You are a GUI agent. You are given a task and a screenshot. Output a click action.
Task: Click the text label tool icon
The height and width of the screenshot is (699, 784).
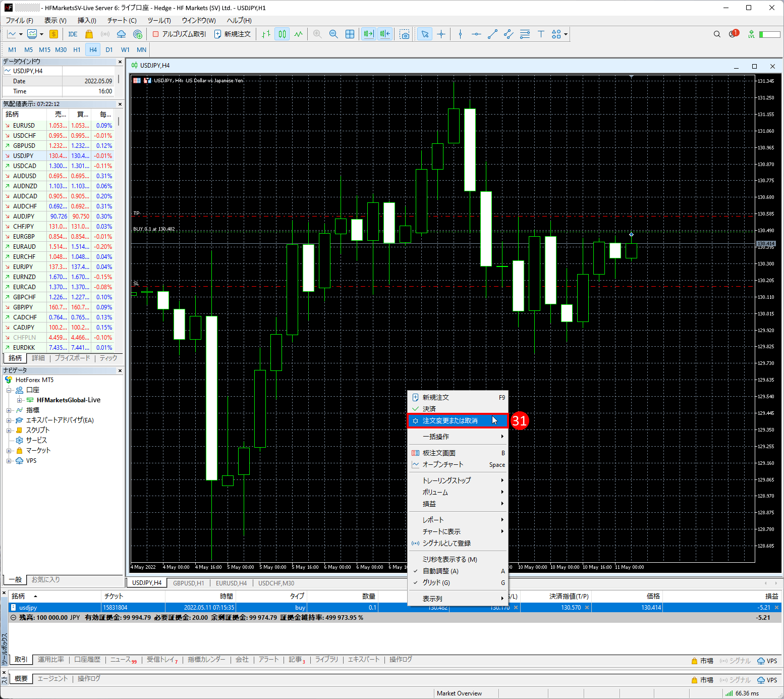pos(541,34)
